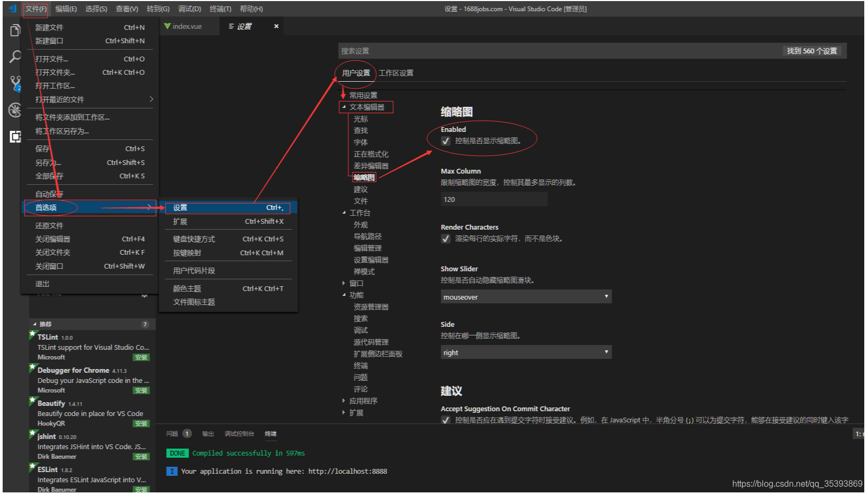Collapse the 功能 tree section

344,295
